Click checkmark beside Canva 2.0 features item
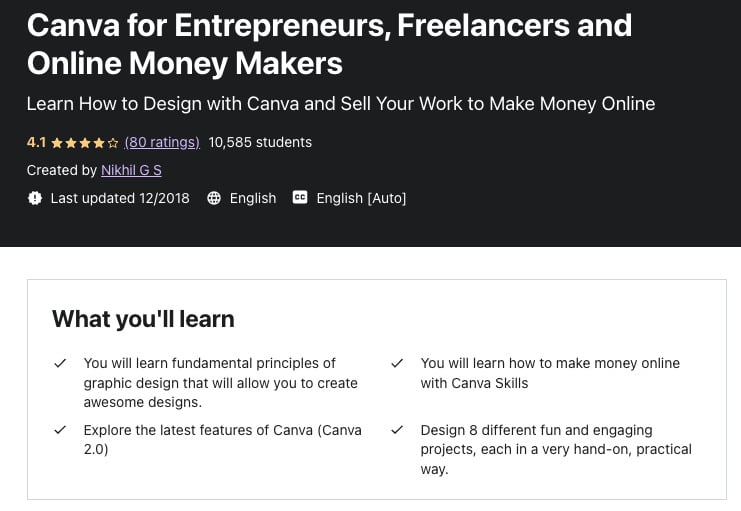Viewport: 741px width, 511px height. click(x=60, y=430)
